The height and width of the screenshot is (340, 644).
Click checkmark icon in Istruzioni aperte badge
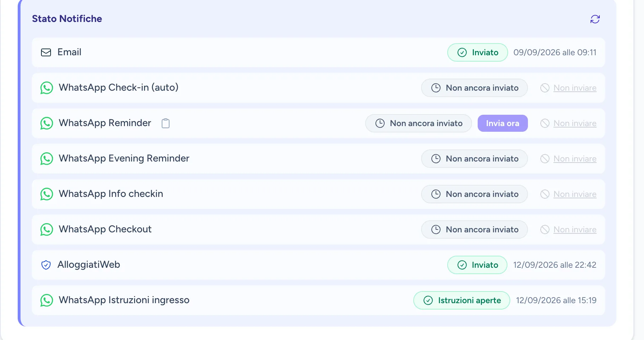(428, 300)
